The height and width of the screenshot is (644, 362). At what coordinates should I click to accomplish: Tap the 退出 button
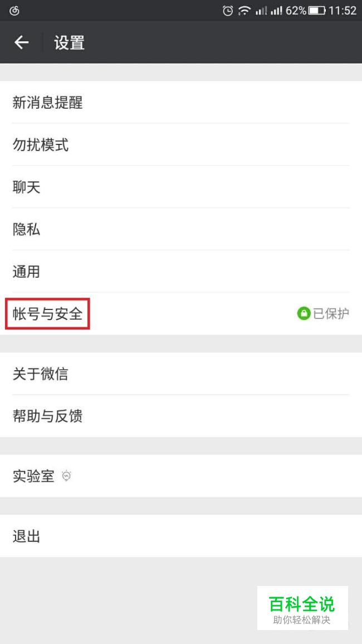coord(181,536)
